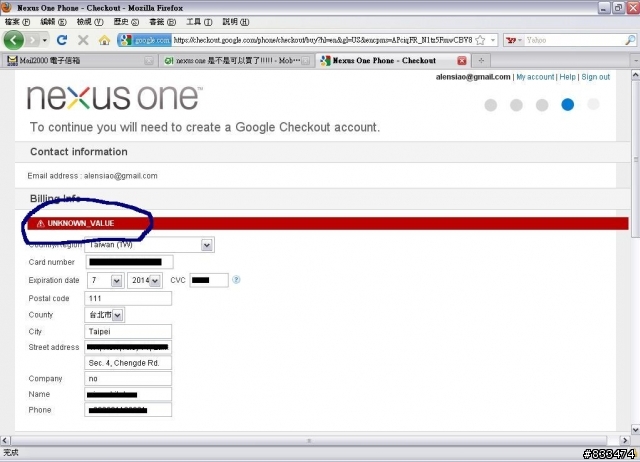Image resolution: width=640 pixels, height=462 pixels.
Task: Click the Postal code field with 111
Action: click(x=128, y=298)
